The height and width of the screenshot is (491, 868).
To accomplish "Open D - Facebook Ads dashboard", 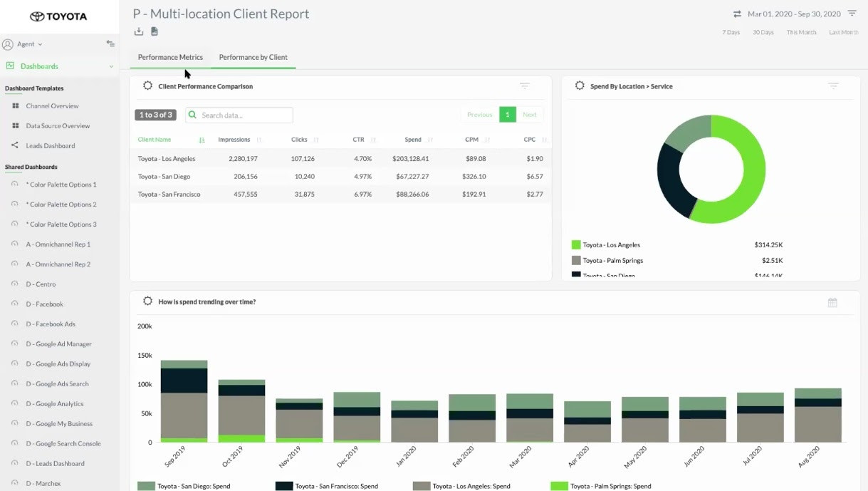I will point(51,324).
